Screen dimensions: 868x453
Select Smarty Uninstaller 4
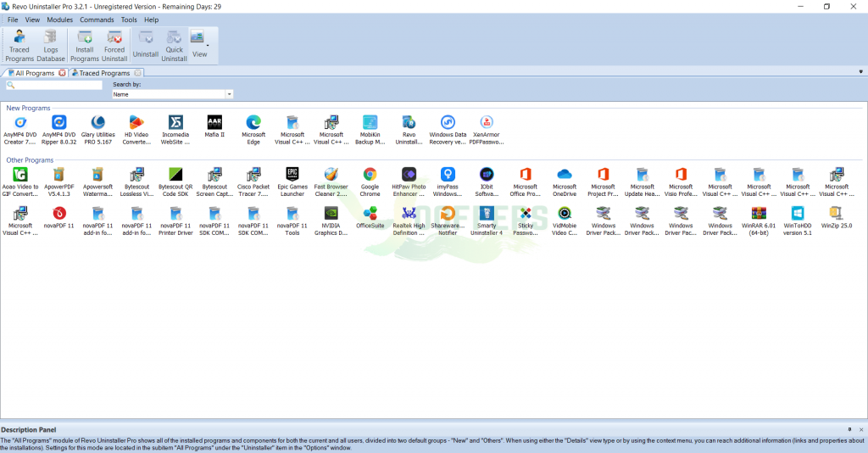click(x=487, y=221)
